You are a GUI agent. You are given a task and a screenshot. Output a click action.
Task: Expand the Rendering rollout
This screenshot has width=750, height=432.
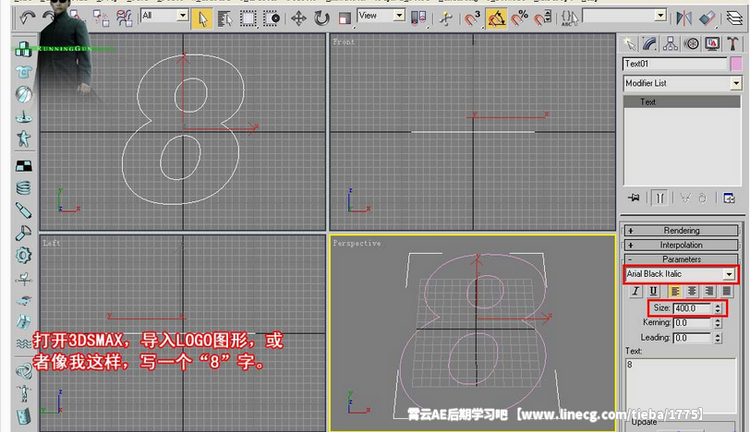click(681, 231)
